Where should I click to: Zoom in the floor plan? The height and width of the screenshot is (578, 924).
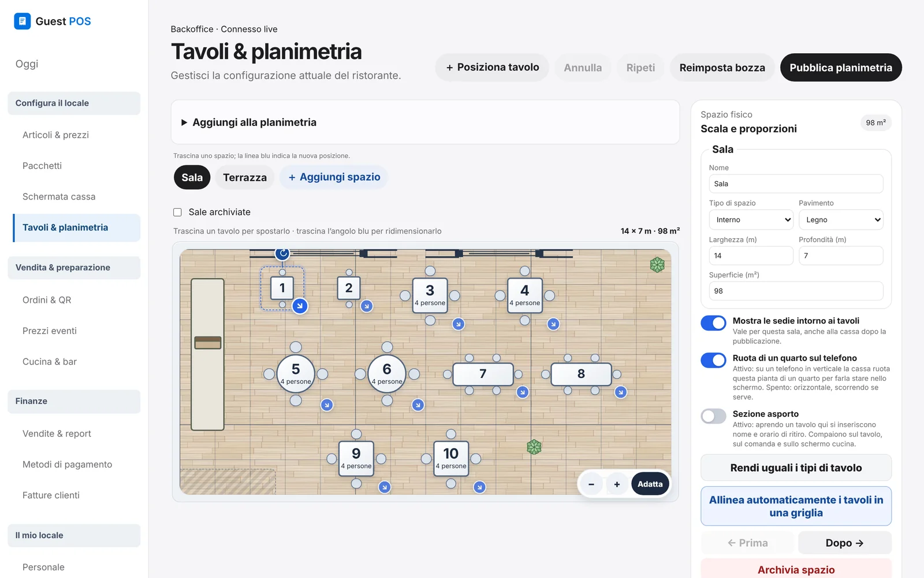tap(617, 484)
